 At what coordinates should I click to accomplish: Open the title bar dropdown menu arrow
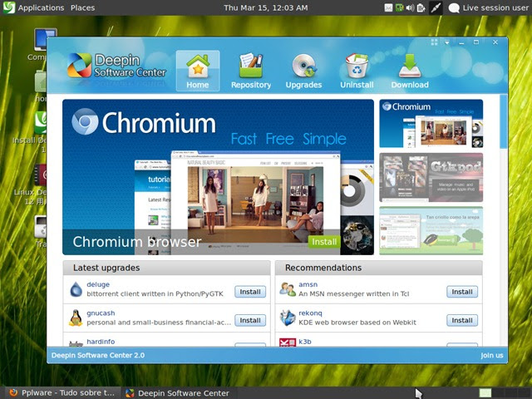coord(447,42)
